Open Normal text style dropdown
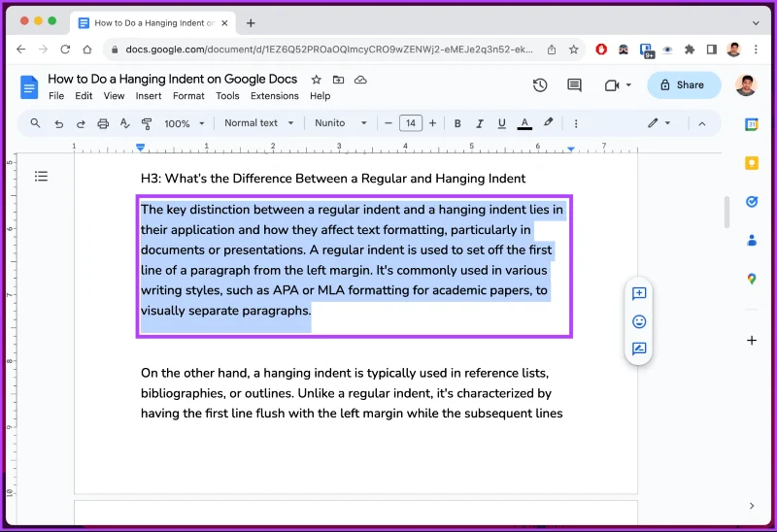This screenshot has height=532, width=777. [x=258, y=123]
